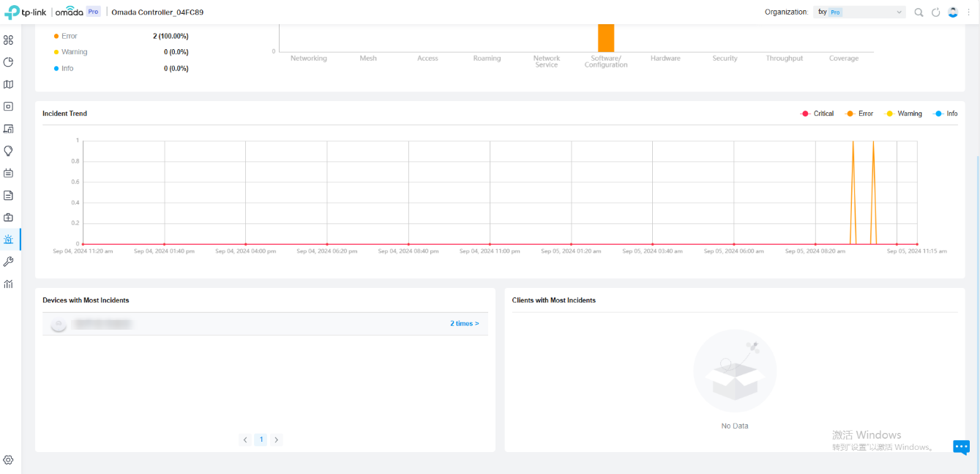Open the Dashboard grid icon in sidebar

9,40
